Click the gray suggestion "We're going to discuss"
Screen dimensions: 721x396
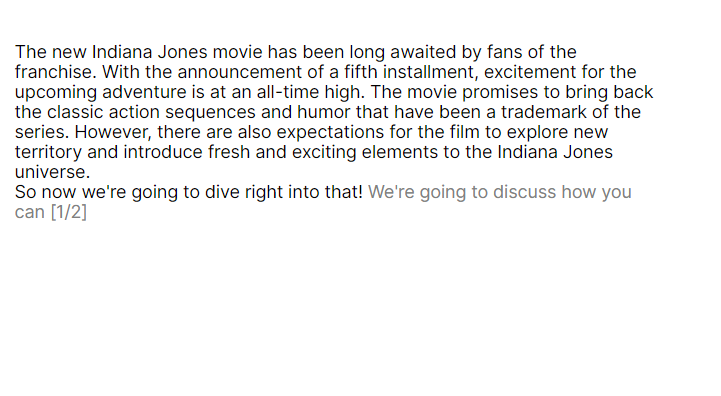pos(462,192)
